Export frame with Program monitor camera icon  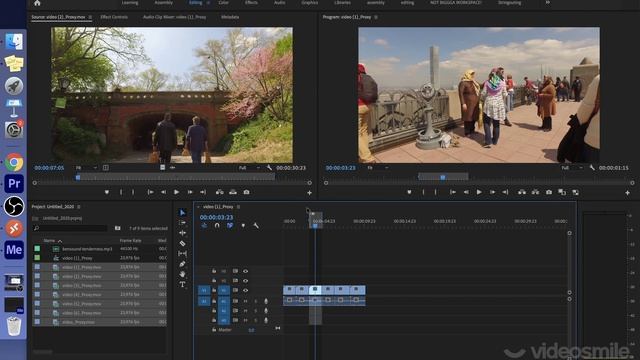[x=549, y=192]
